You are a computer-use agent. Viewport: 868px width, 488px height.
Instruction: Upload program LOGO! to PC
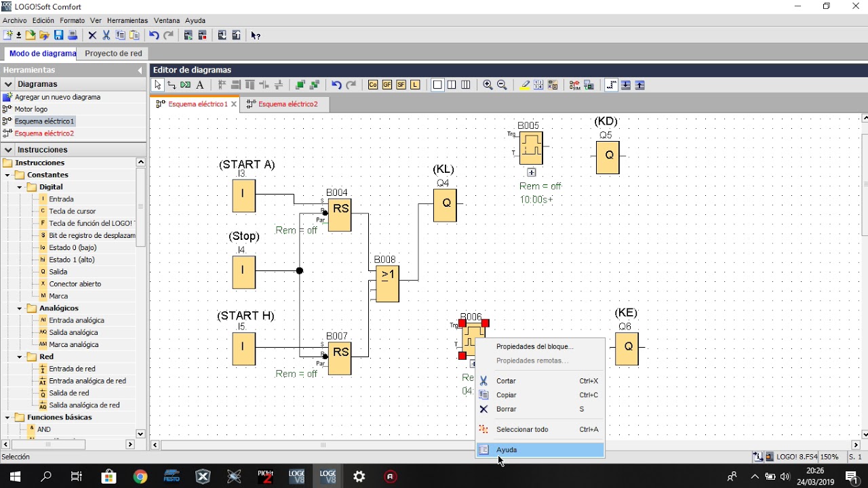point(236,35)
